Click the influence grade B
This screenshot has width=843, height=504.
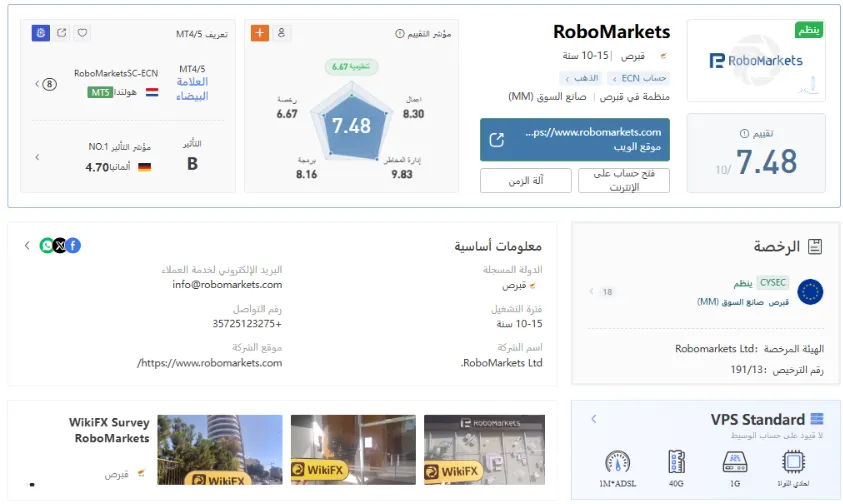(x=192, y=164)
